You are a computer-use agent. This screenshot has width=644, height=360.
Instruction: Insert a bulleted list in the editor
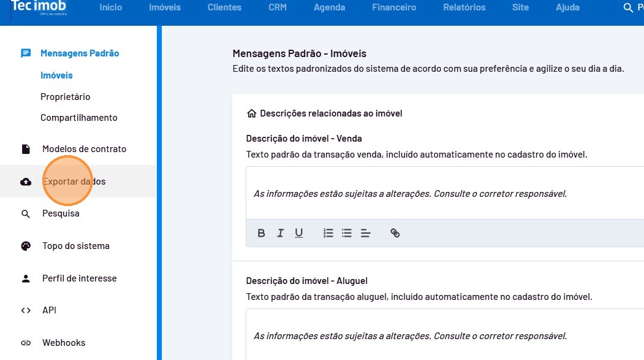coord(347,233)
